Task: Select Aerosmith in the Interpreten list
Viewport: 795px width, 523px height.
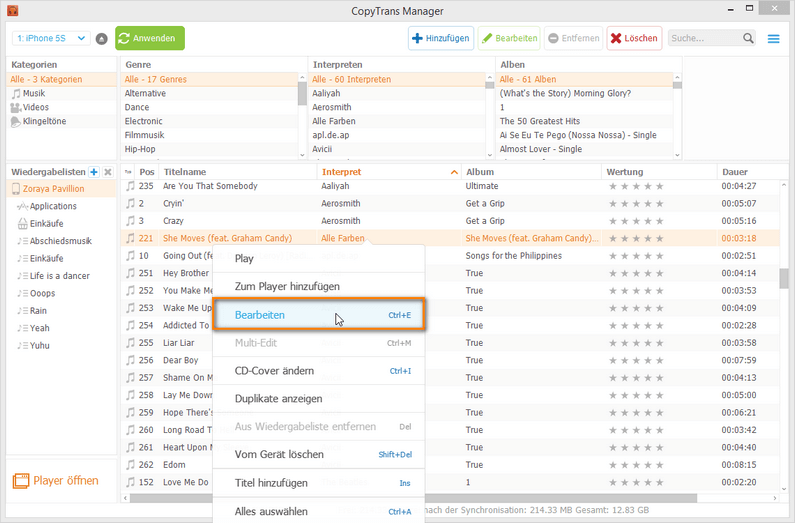Action: click(397, 107)
